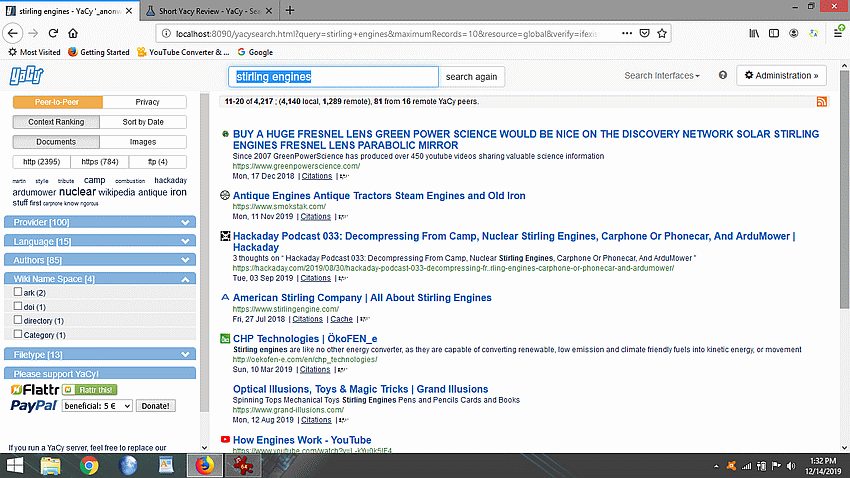Viewport: 850px width, 478px height.
Task: Click favicon of CHP Technologies result
Action: coord(225,339)
